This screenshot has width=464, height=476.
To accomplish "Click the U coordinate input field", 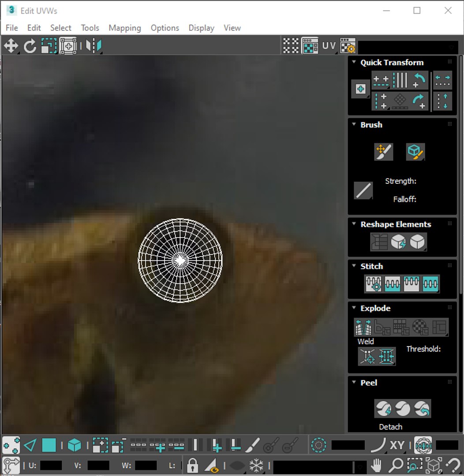I will (x=51, y=465).
